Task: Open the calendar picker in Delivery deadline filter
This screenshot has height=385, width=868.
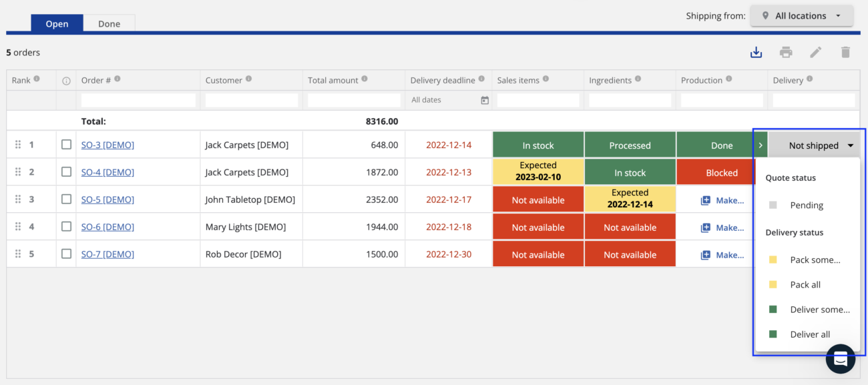Action: (x=483, y=99)
